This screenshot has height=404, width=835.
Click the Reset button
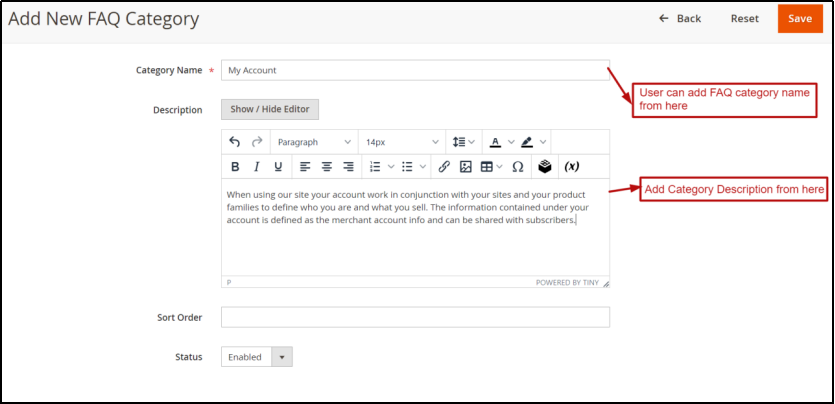tap(744, 19)
